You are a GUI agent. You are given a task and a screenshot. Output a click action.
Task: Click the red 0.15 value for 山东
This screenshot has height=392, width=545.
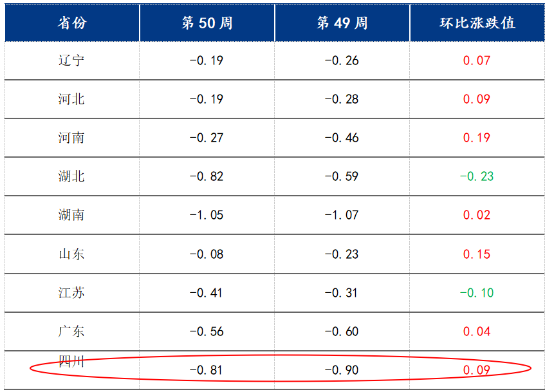(x=477, y=254)
